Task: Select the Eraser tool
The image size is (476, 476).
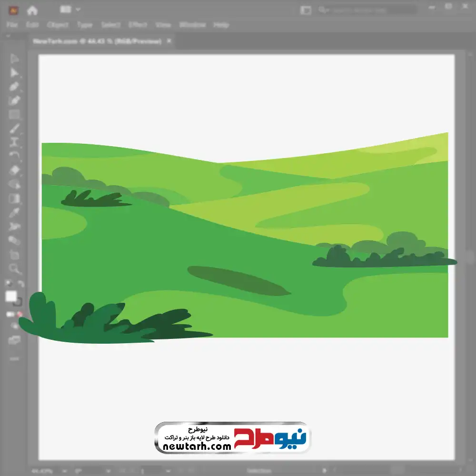Action: click(x=14, y=170)
